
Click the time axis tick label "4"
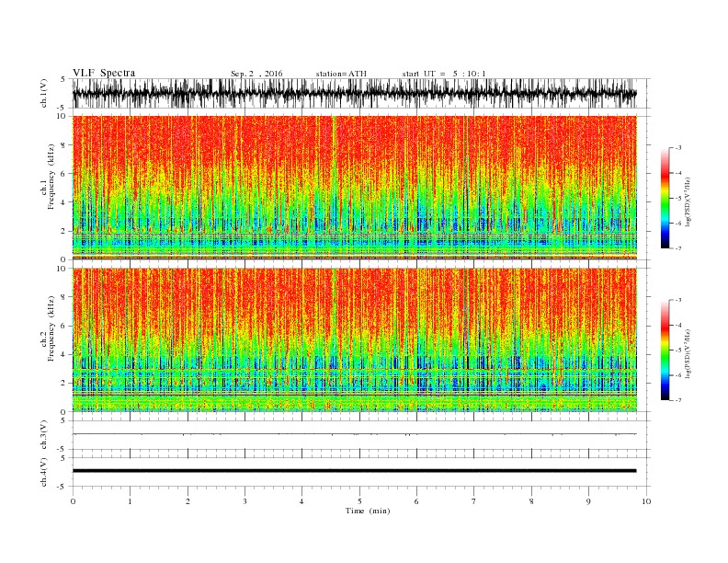302,501
